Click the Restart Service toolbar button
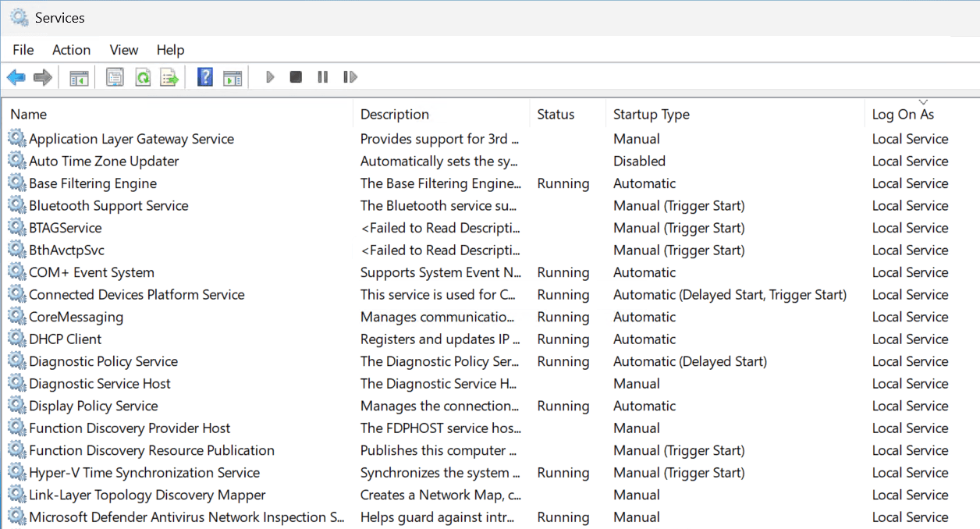980x529 pixels. 350,77
